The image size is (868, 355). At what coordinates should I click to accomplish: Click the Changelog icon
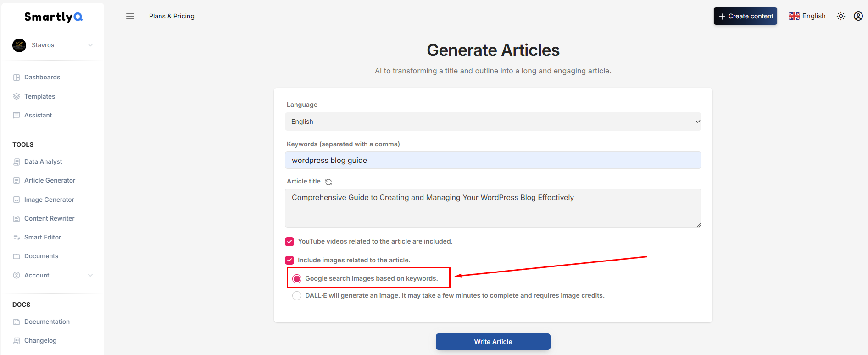[17, 341]
